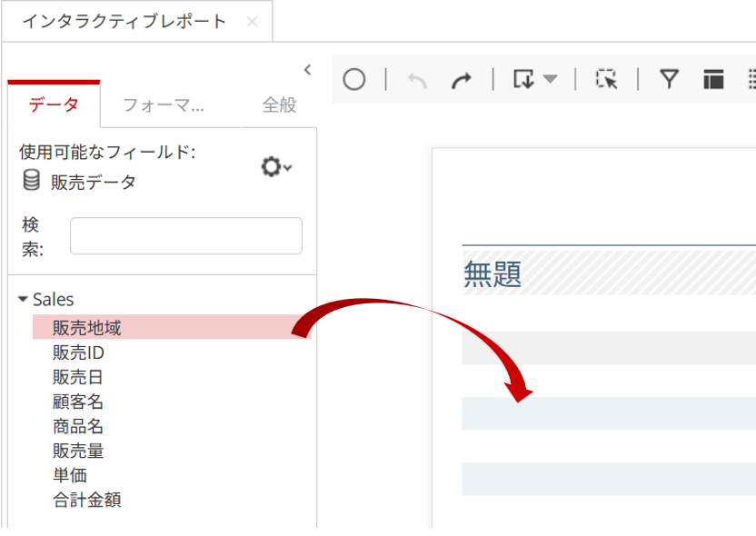
Task: Switch to the データ tab
Action: coord(54,104)
